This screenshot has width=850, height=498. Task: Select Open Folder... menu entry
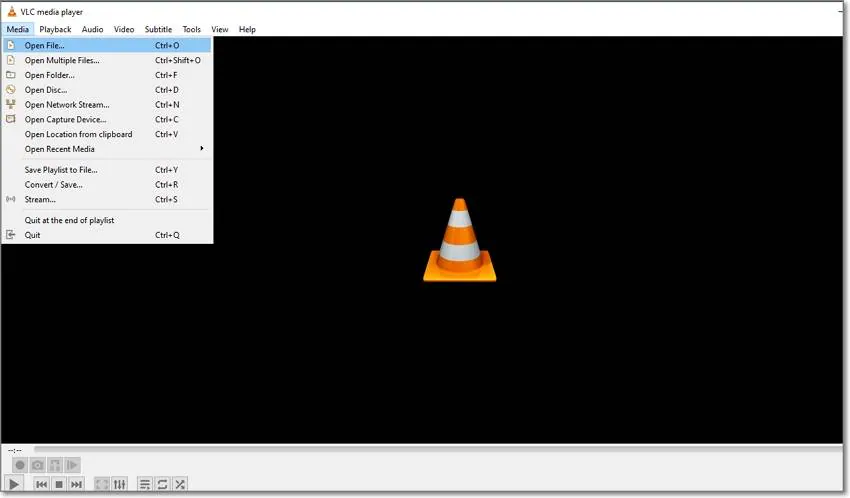point(107,75)
